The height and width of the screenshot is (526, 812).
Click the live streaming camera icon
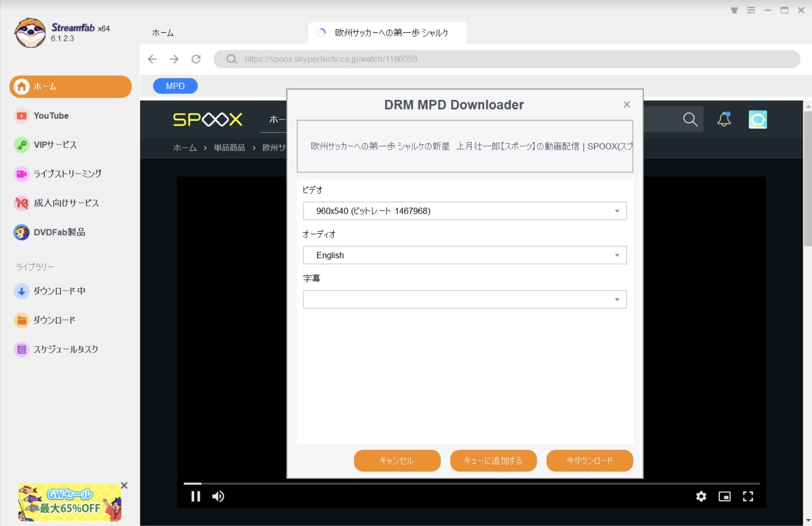point(21,174)
